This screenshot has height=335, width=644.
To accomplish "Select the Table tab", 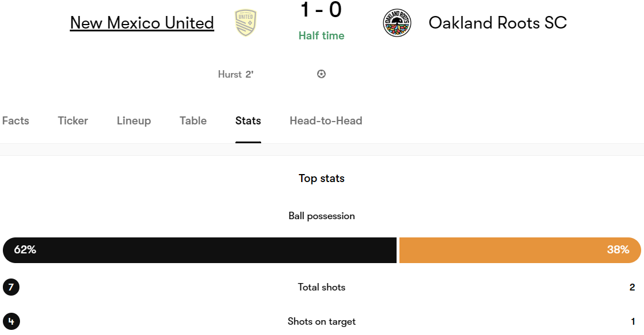I will (193, 120).
